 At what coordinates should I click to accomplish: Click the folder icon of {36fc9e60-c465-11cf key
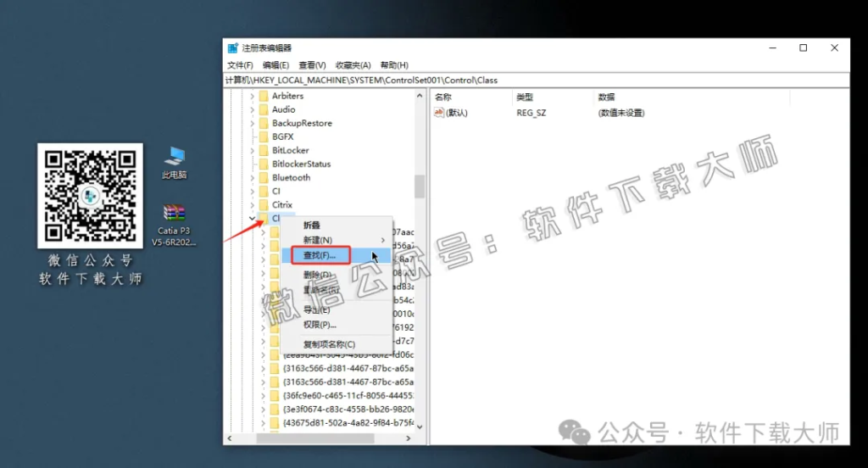[275, 395]
